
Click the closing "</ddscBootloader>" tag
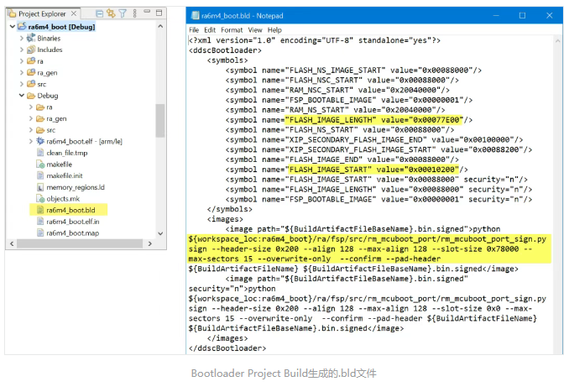click(x=227, y=348)
